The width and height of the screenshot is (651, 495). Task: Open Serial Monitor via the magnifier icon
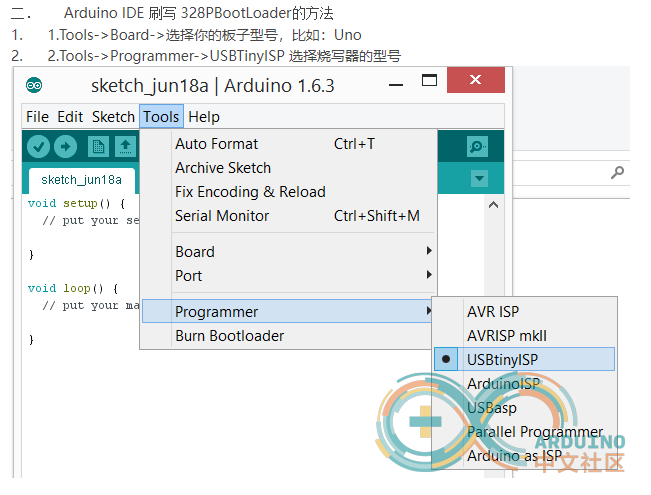click(x=478, y=147)
